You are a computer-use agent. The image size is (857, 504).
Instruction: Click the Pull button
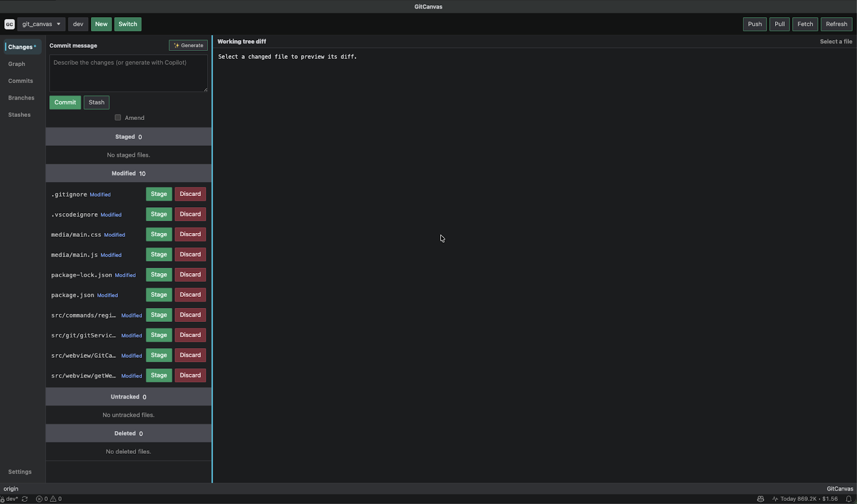click(779, 24)
